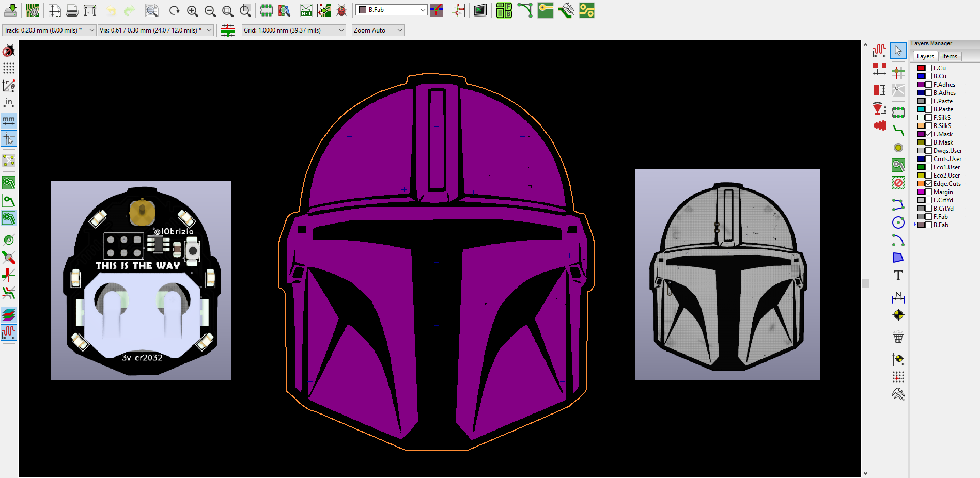Save the board with the save icon

[10, 10]
